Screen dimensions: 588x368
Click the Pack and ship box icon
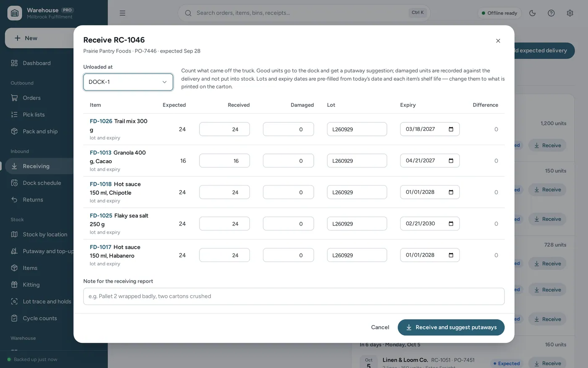click(x=14, y=132)
